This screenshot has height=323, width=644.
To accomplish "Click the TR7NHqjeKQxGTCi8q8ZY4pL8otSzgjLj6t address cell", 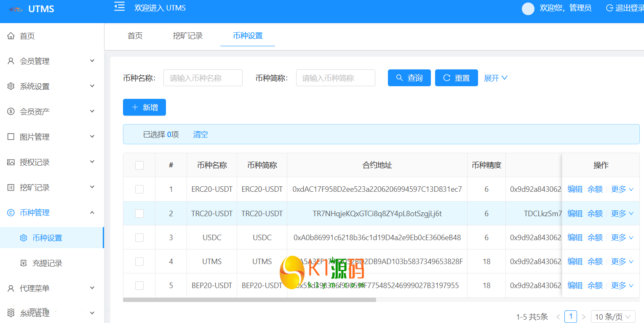I will 377,214.
